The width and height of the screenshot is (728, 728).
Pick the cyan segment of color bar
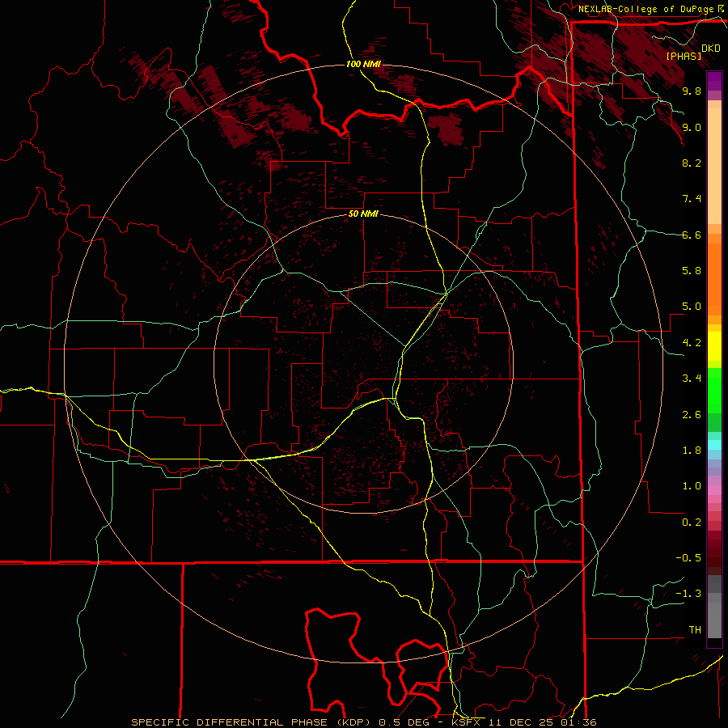[714, 445]
